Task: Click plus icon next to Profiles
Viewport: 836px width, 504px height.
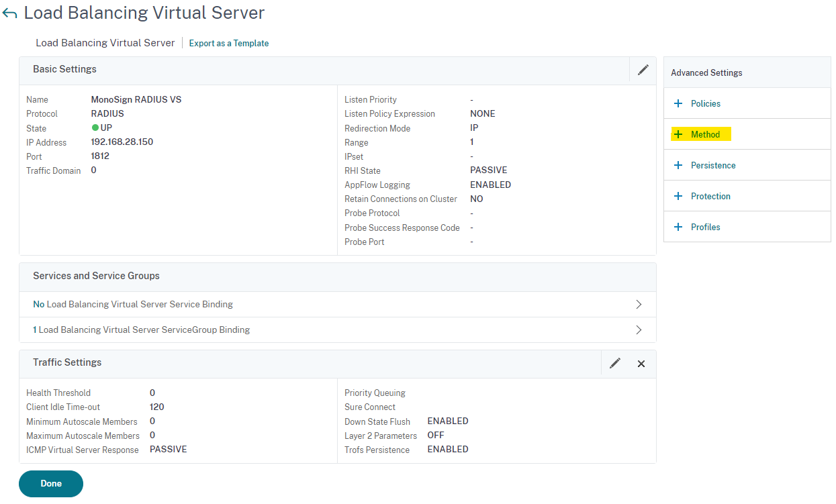Action: point(678,227)
